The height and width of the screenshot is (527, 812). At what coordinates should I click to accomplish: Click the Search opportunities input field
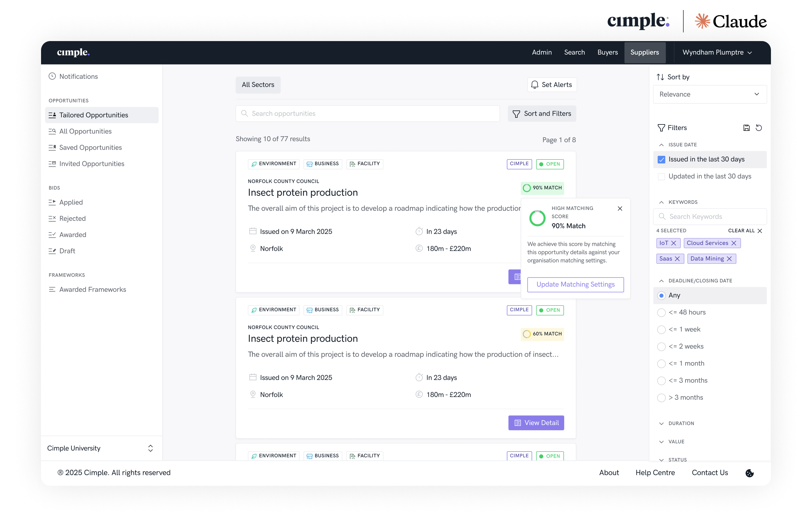coord(367,114)
